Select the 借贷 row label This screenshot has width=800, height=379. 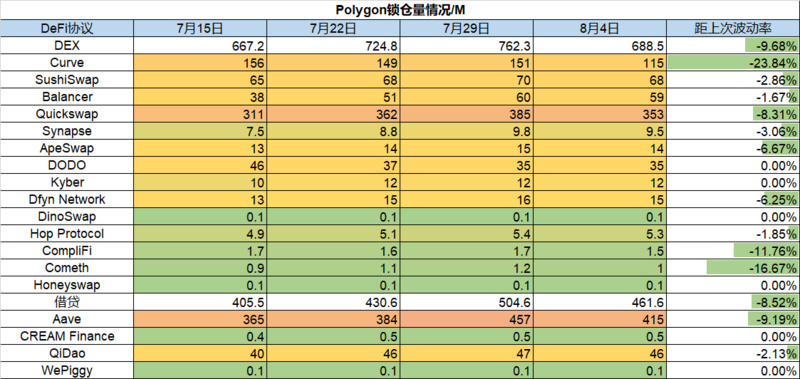67,302
